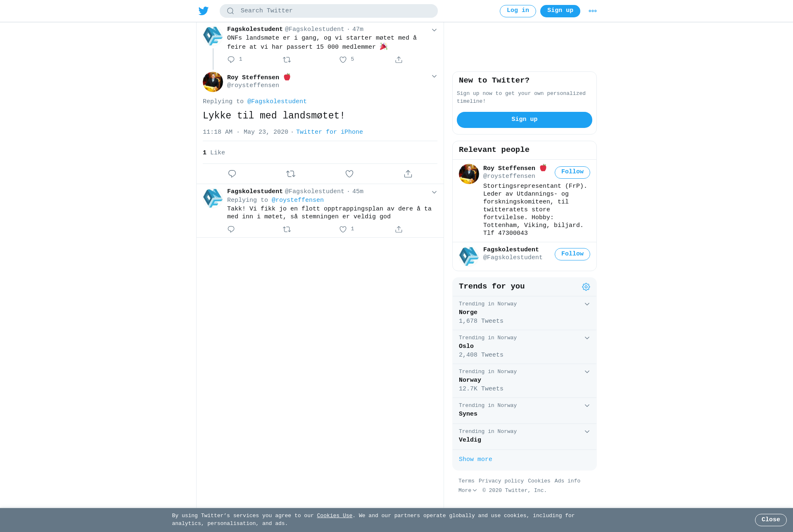Like the ONFs landsmøte tweet with 5 likes
The width and height of the screenshot is (793, 532).
pyautogui.click(x=343, y=60)
